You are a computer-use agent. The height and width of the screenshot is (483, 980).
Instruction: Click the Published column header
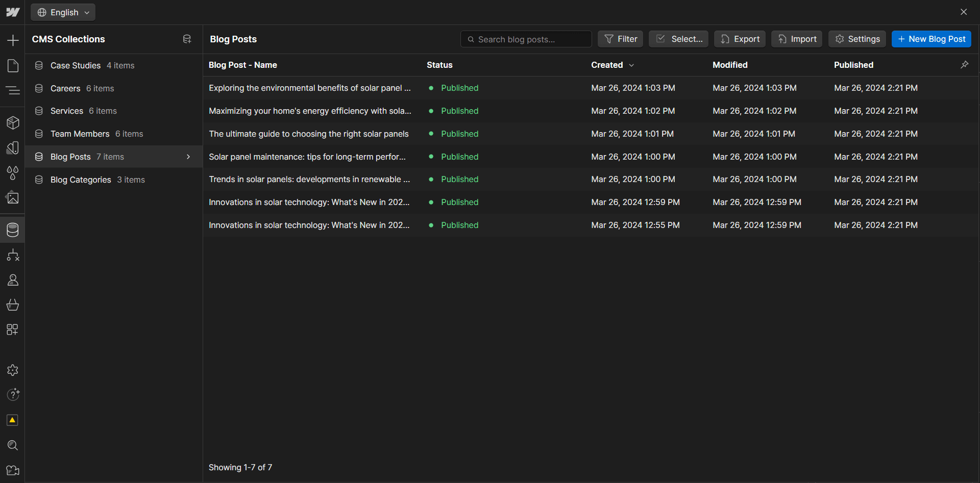click(x=853, y=65)
